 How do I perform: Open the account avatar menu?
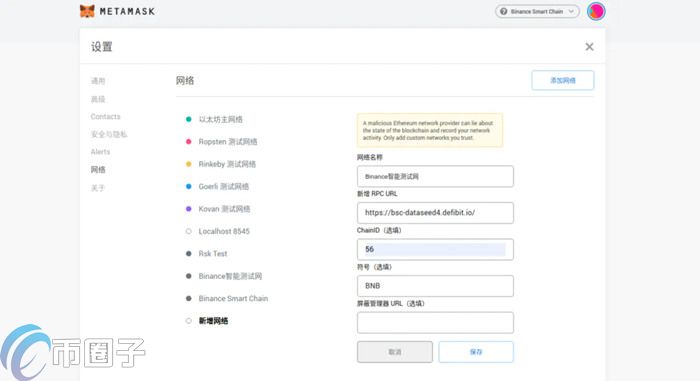pos(596,12)
